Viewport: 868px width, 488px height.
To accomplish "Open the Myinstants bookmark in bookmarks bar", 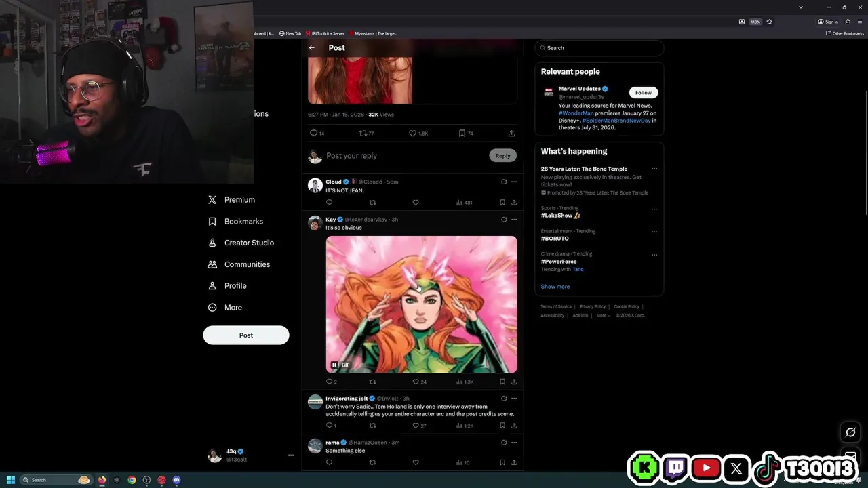I will (372, 33).
